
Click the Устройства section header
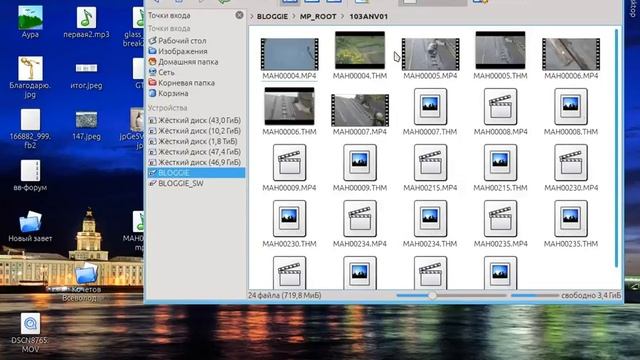click(167, 108)
